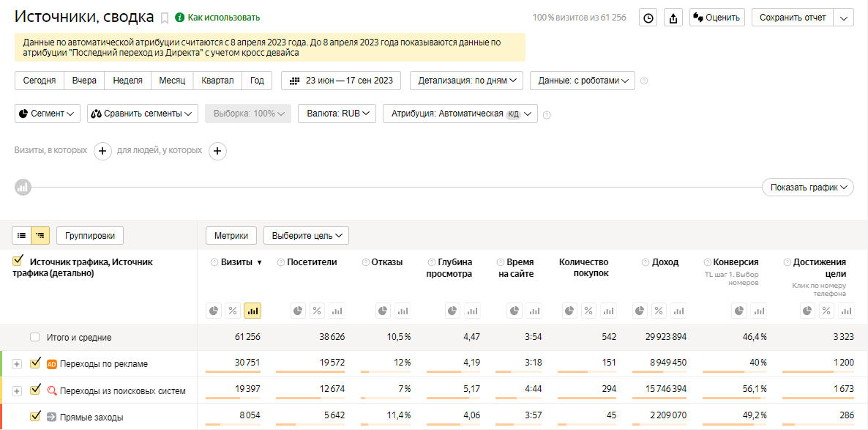Image resolution: width=868 pixels, height=430 pixels.
Task: Add condition for Визиты, в которых
Action: (102, 151)
